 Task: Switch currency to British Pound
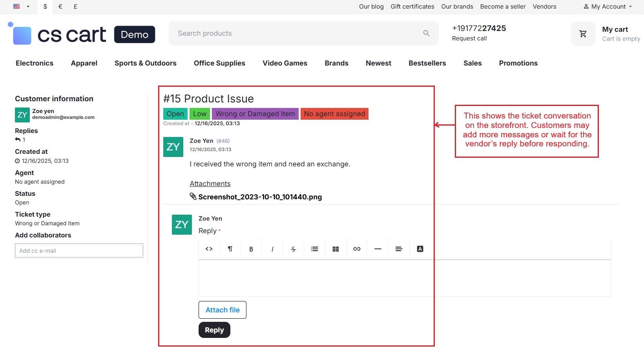[75, 7]
